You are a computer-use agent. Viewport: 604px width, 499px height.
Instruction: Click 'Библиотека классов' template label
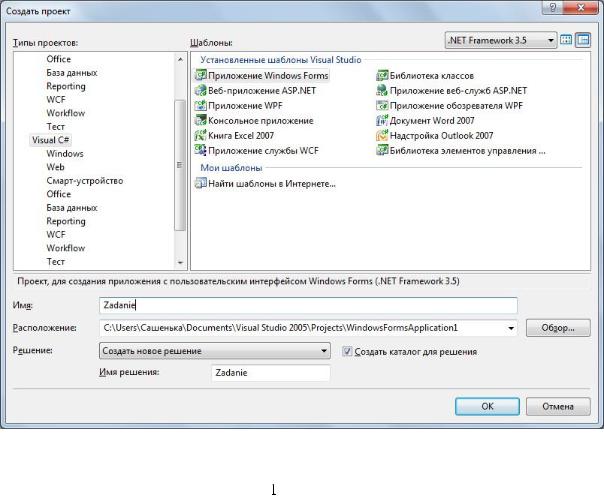[x=431, y=76]
